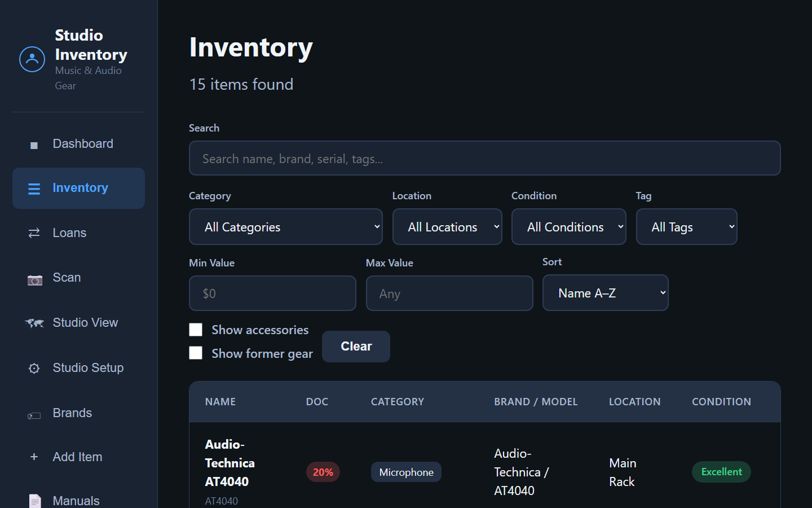Open the Loans page
Screen dimensions: 812x508
[78, 233]
